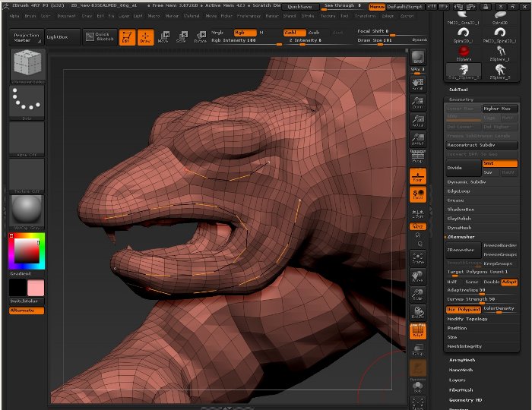This screenshot has width=532, height=410.
Task: Enable PolyF wireframe display icon
Action: [x=417, y=330]
